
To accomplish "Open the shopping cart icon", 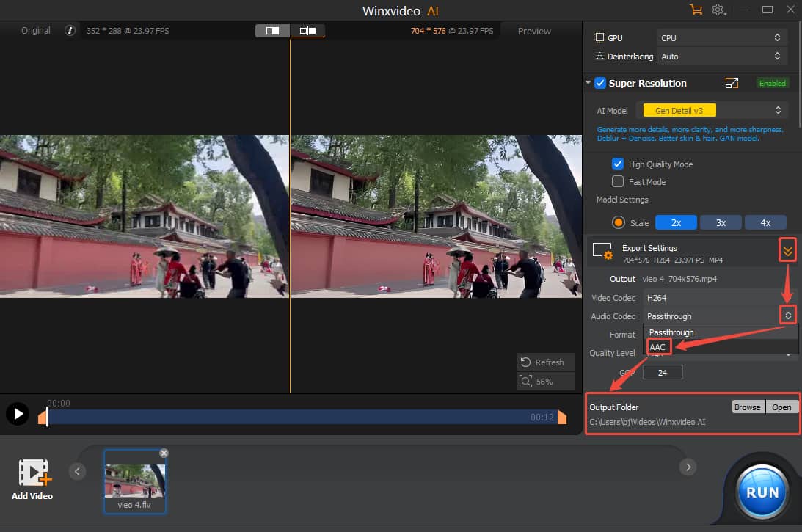I will [x=696, y=10].
